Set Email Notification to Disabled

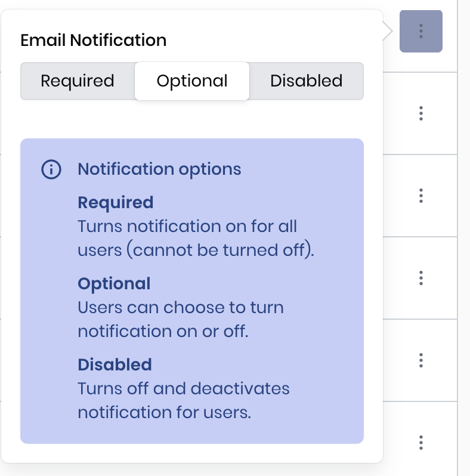pos(306,81)
